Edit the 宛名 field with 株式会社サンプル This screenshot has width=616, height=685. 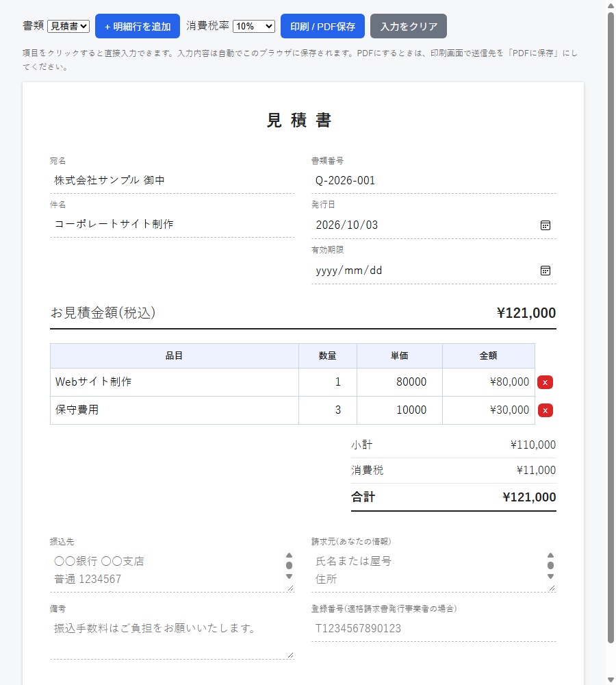click(172, 180)
